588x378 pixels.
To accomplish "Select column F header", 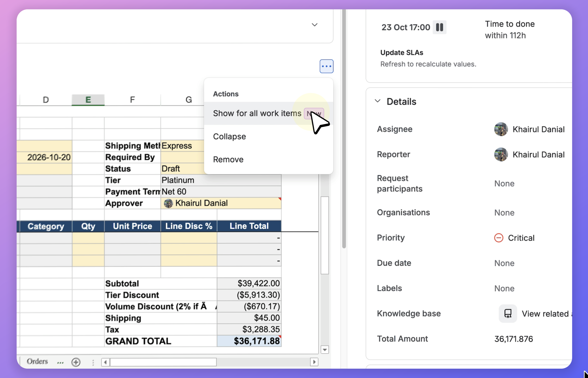I will point(132,100).
